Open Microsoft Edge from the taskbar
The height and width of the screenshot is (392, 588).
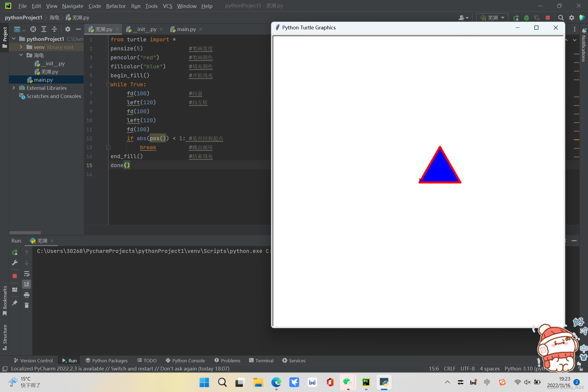(276, 382)
